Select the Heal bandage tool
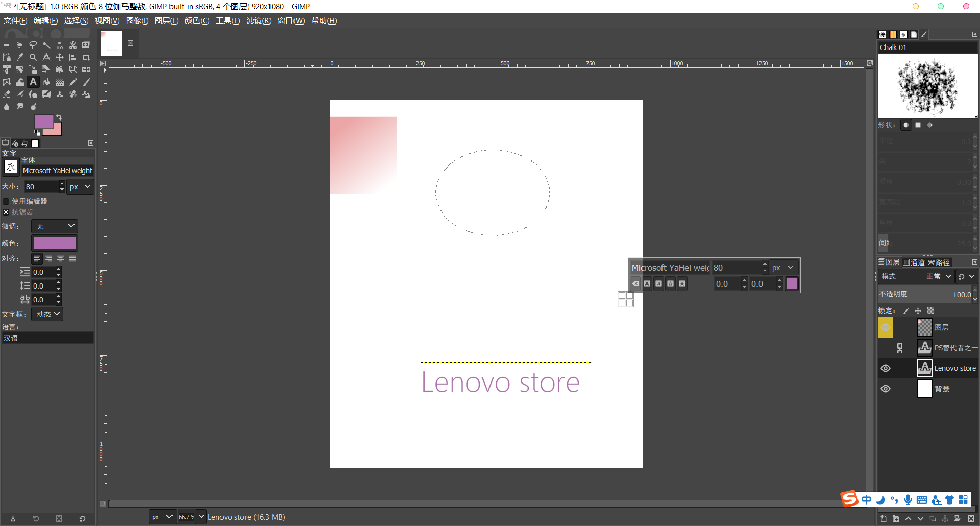The image size is (980, 526). [x=73, y=94]
